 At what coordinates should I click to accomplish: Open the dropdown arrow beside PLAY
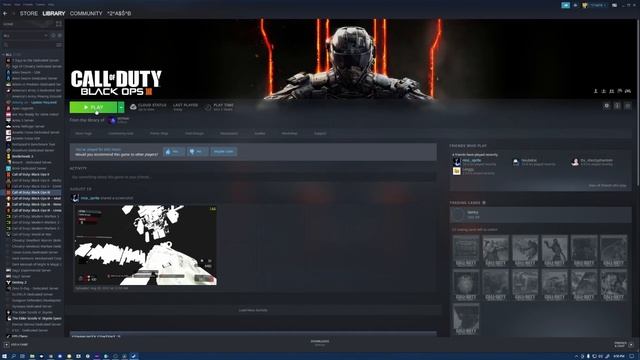coord(121,107)
